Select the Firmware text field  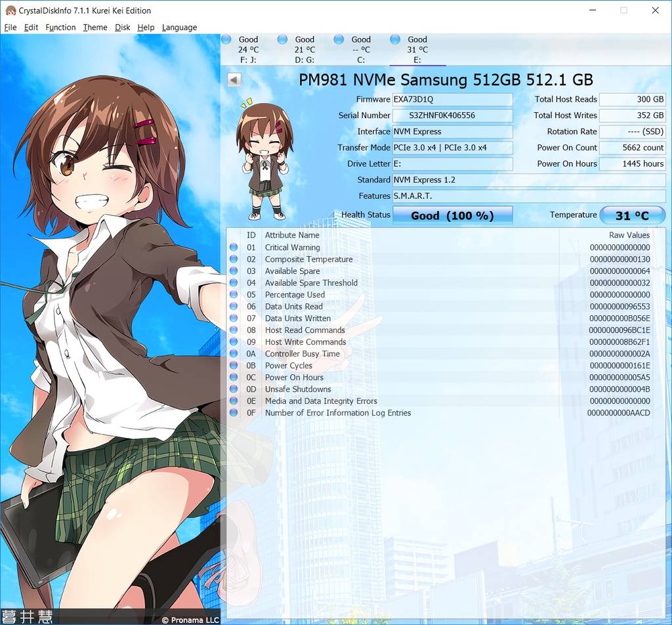pos(453,99)
